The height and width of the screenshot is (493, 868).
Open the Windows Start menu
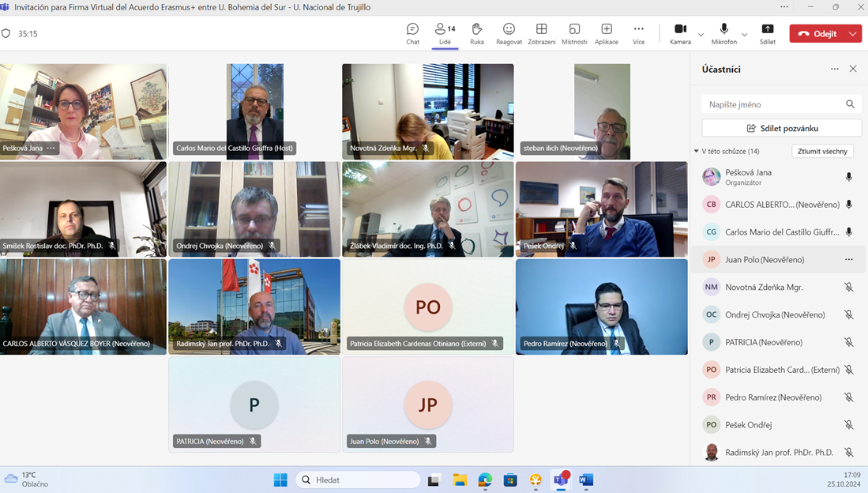[280, 480]
